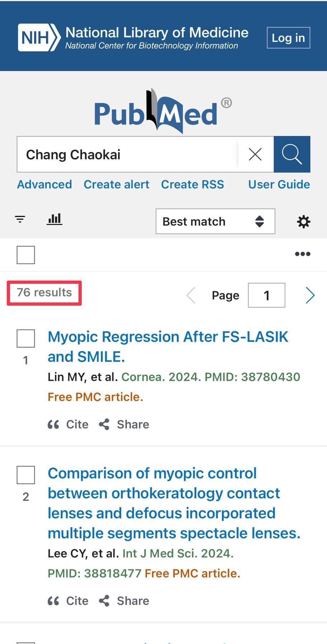Image resolution: width=327 pixels, height=644 pixels.
Task: Open display options gear icon
Action: pyautogui.click(x=303, y=222)
